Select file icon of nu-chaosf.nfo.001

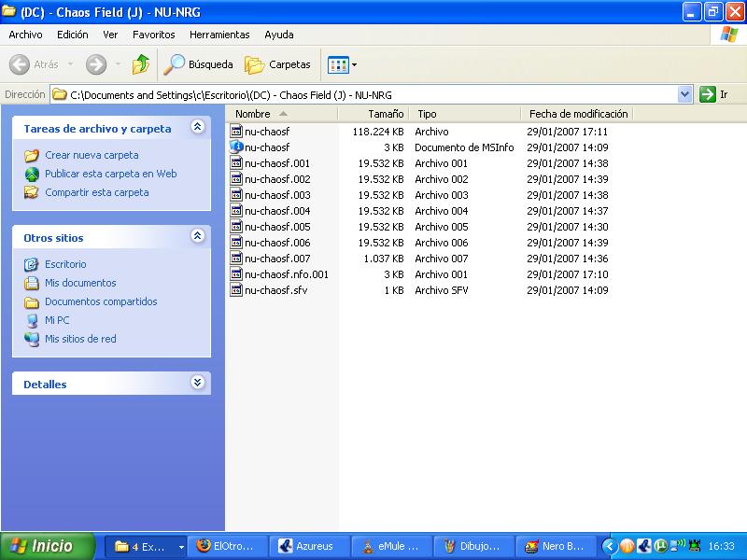pyautogui.click(x=236, y=273)
